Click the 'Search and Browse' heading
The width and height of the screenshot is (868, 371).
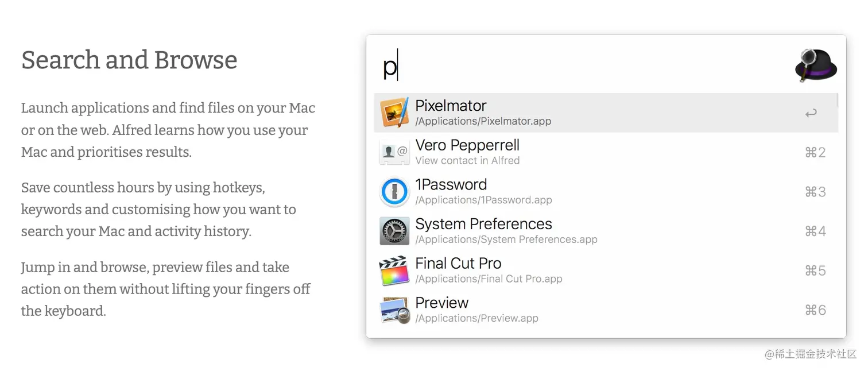[129, 60]
